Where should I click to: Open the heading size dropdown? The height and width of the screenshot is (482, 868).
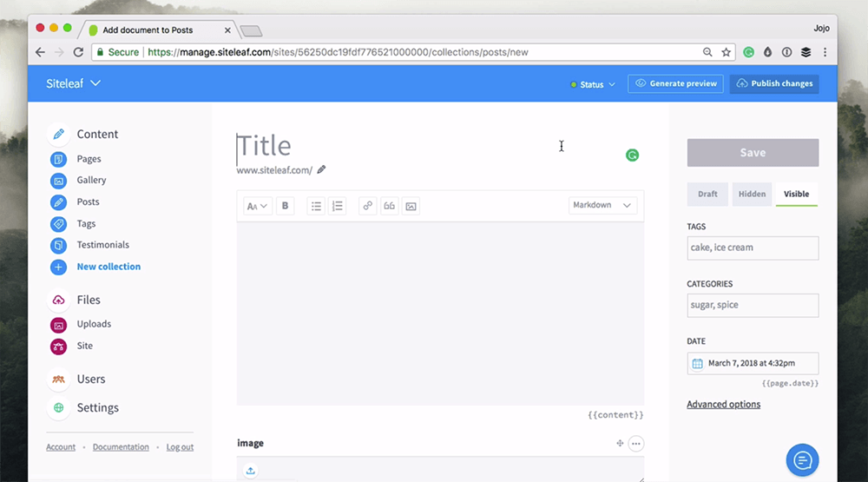click(258, 206)
